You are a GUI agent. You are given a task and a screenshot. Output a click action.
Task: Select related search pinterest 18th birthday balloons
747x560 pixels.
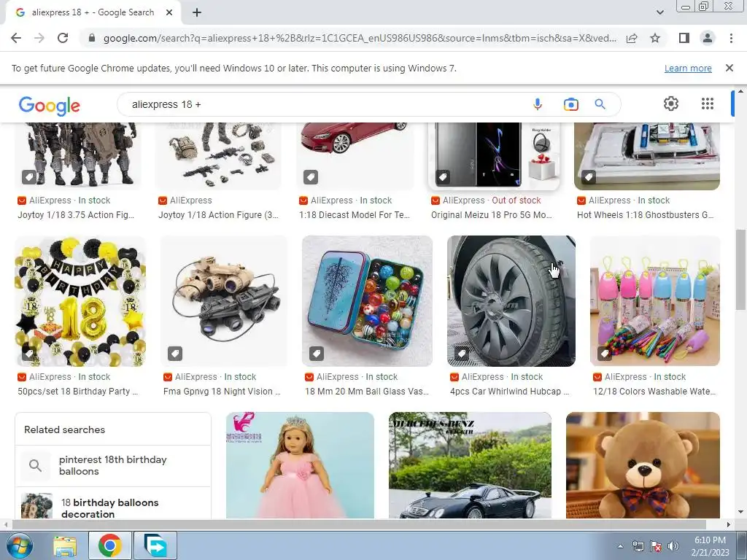point(113,466)
